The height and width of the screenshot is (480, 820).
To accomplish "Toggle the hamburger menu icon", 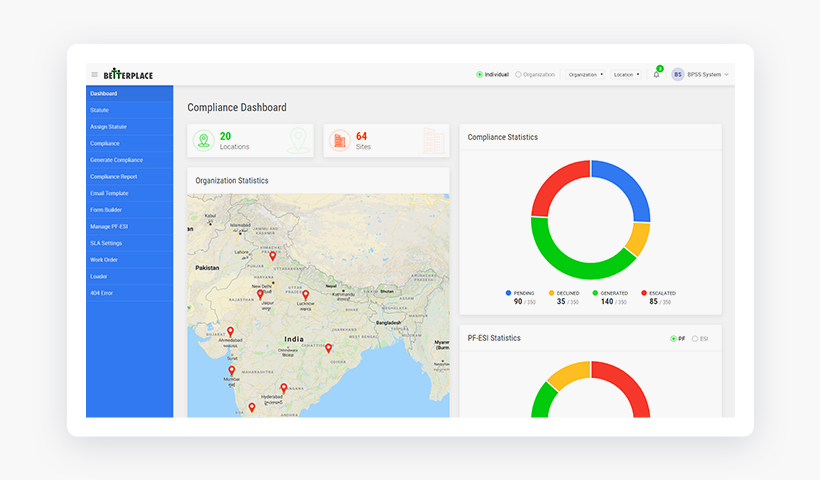I will [x=95, y=75].
